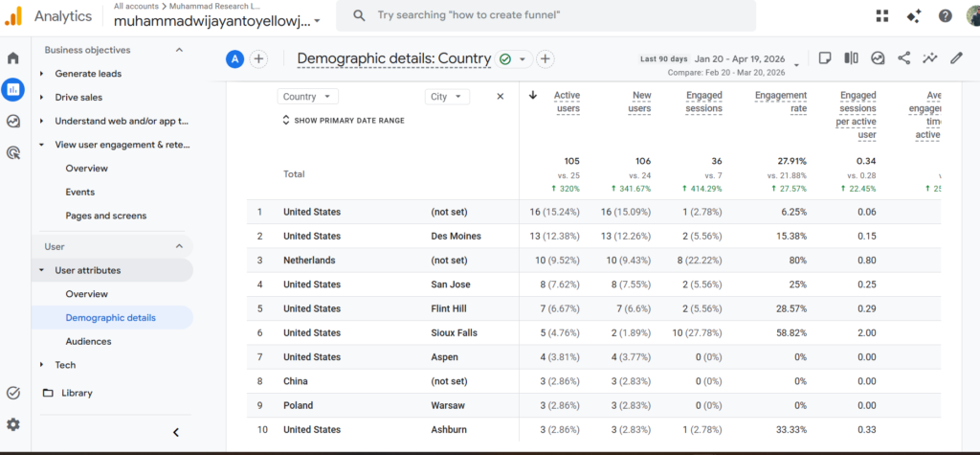This screenshot has width=980, height=455.
Task: Open User attributes Overview
Action: (x=87, y=294)
